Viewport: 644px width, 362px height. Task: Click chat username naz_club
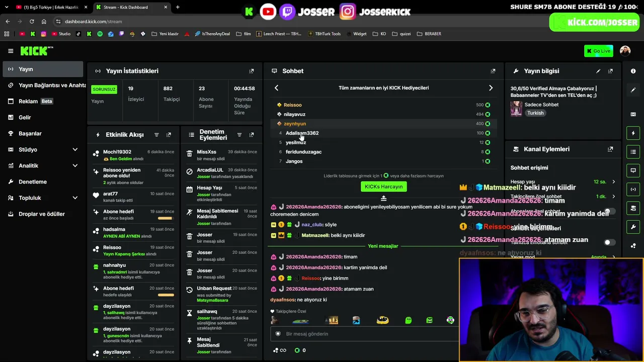pyautogui.click(x=312, y=225)
